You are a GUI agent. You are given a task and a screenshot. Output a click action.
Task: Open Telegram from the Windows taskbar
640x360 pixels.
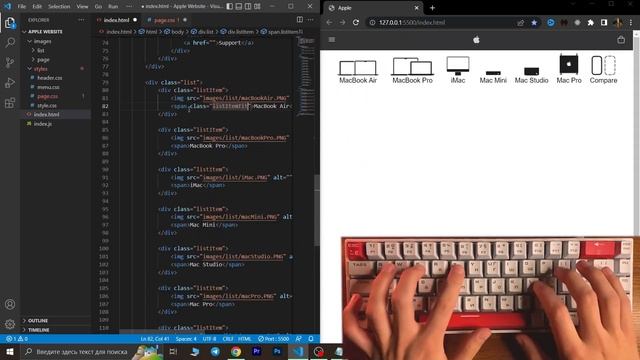[x=215, y=351]
